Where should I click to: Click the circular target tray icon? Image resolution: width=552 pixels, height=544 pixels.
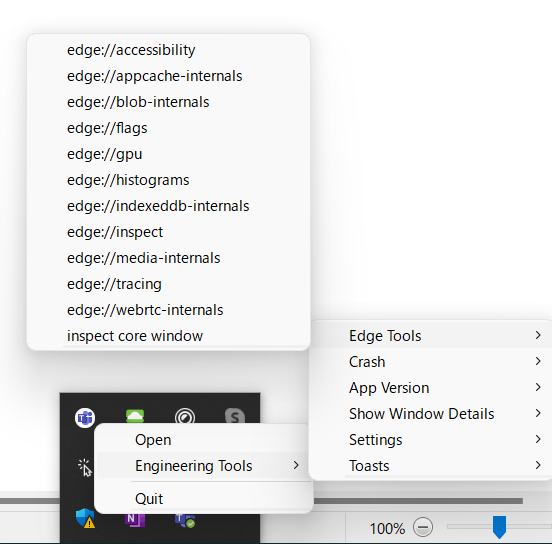185,416
